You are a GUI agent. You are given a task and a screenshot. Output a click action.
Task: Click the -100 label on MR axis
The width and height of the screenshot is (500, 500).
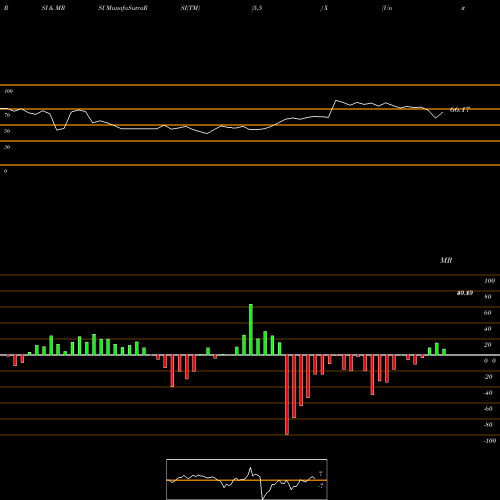(x=490, y=441)
